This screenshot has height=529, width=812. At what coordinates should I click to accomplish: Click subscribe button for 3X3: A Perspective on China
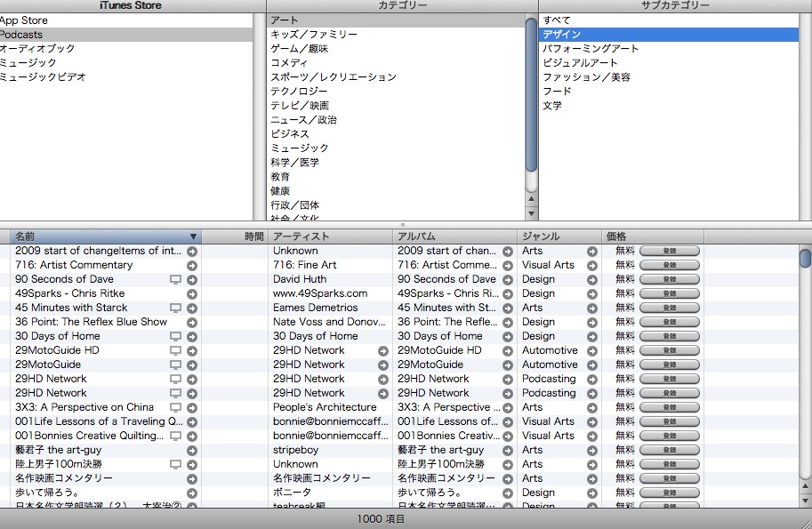pyautogui.click(x=670, y=408)
